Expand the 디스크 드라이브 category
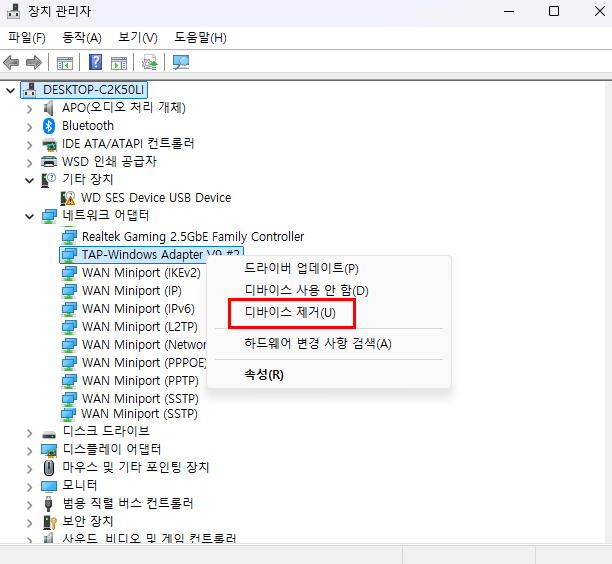The image size is (612, 564). pos(30,432)
